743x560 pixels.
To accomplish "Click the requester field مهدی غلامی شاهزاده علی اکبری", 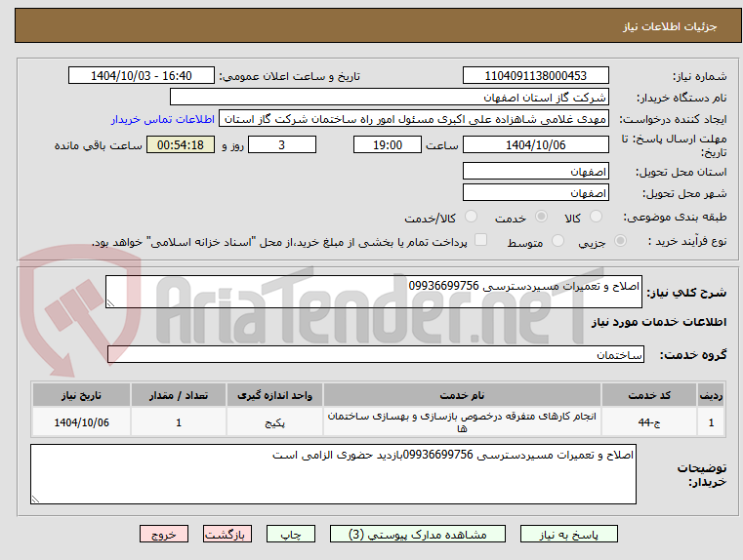I will (x=414, y=119).
